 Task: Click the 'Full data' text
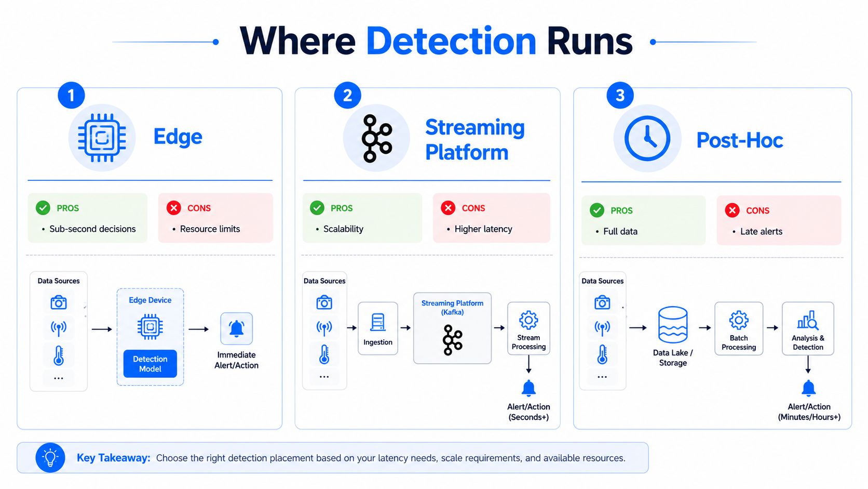click(620, 232)
